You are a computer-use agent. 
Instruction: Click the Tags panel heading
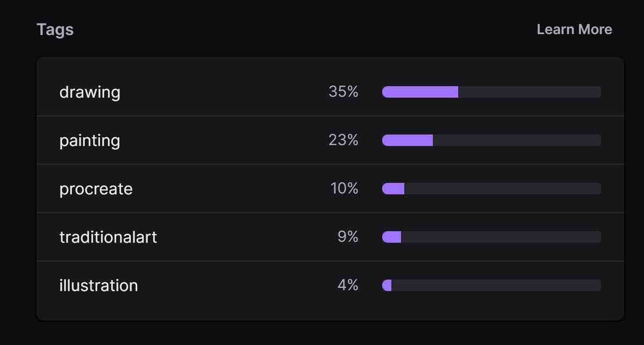54,30
